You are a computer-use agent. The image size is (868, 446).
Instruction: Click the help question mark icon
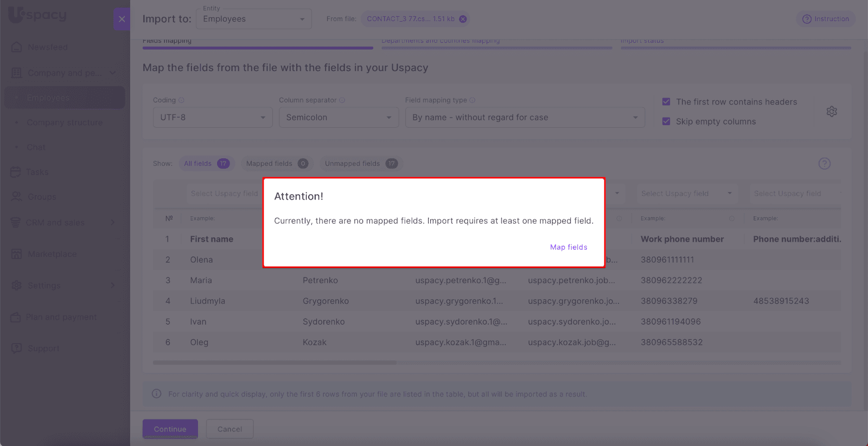[x=824, y=164]
